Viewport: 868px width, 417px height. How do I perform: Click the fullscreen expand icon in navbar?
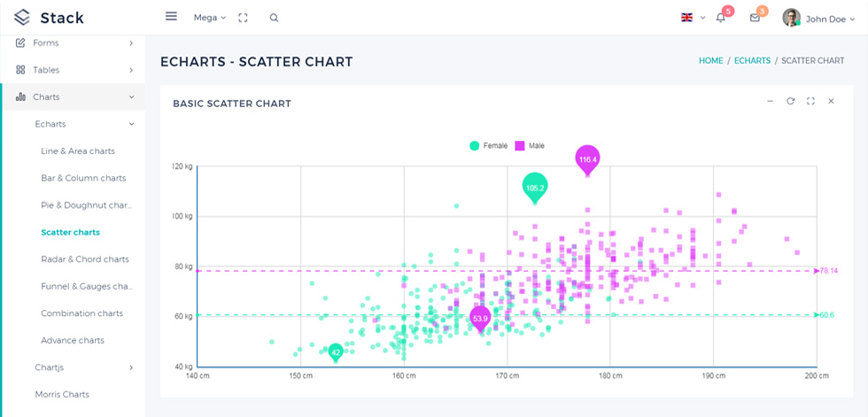click(243, 18)
